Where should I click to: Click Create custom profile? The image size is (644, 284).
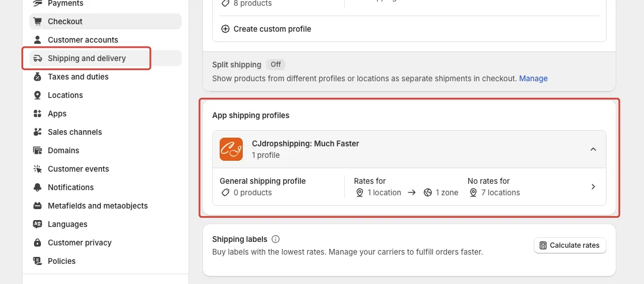pyautogui.click(x=272, y=29)
